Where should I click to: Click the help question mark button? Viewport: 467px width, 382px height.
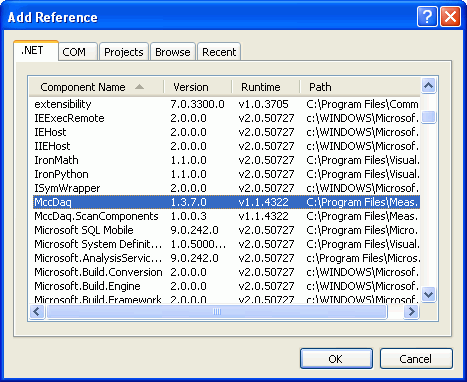pos(427,16)
